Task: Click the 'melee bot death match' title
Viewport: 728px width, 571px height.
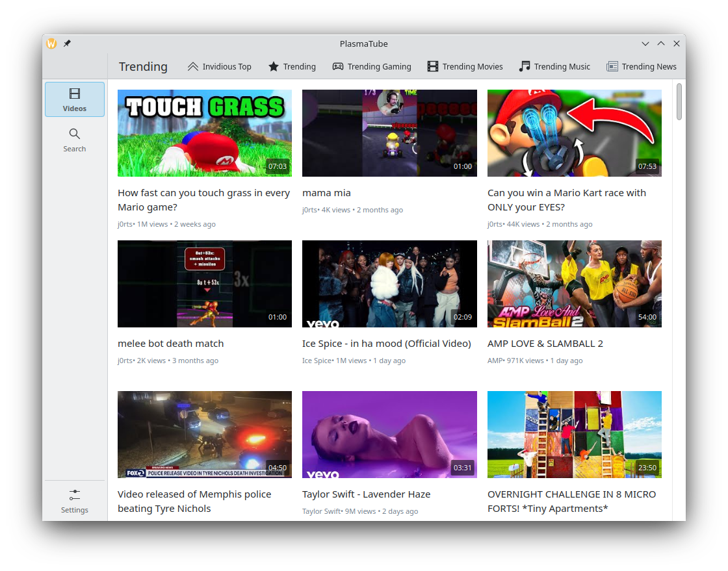Action: point(171,344)
